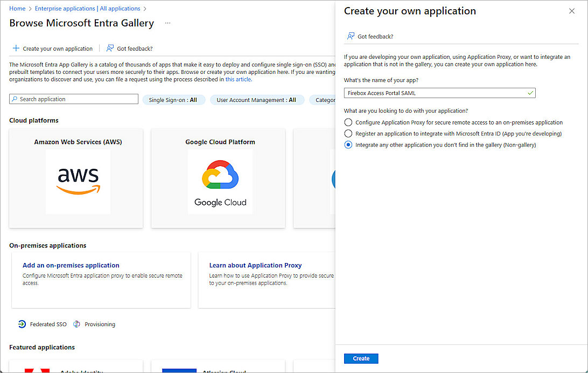Select the Federated SSO icon

pyautogui.click(x=22, y=324)
